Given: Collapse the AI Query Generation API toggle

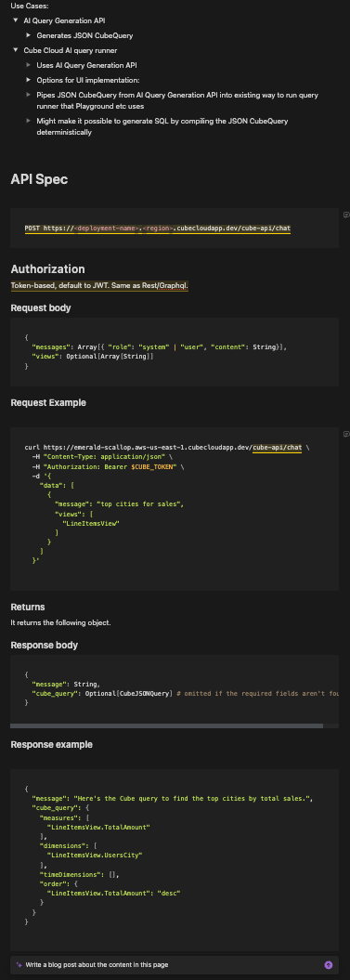Looking at the screenshot, I should click(x=16, y=20).
